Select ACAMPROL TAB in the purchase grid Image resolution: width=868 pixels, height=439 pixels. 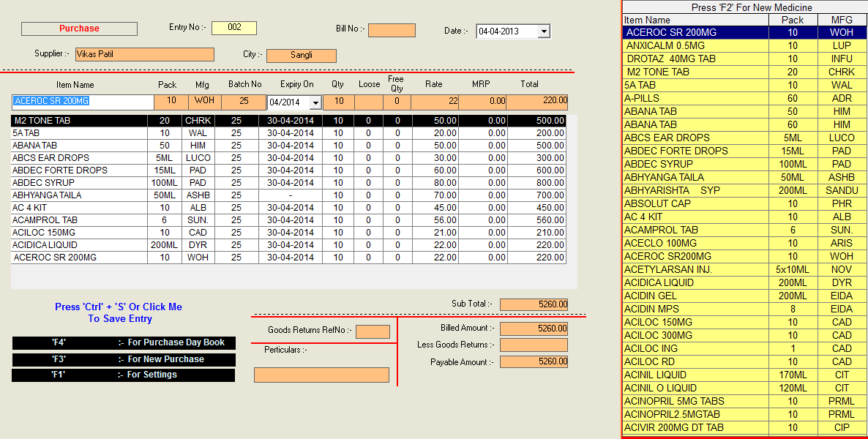(288, 220)
